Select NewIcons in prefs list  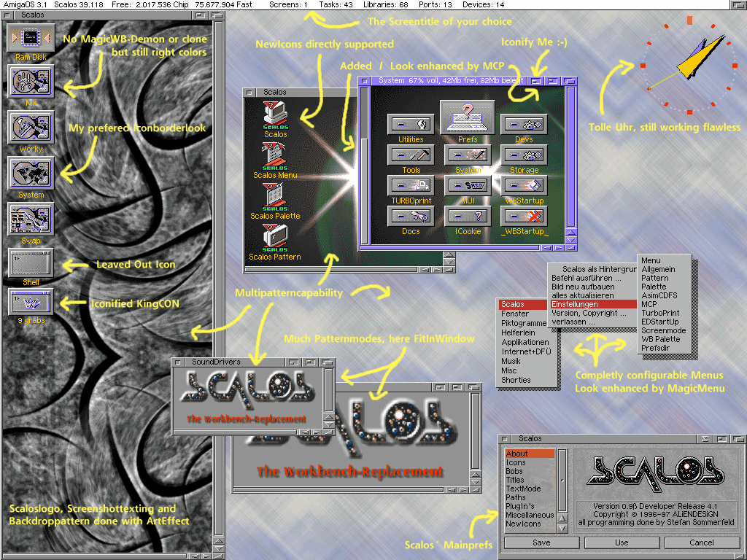coord(530,524)
